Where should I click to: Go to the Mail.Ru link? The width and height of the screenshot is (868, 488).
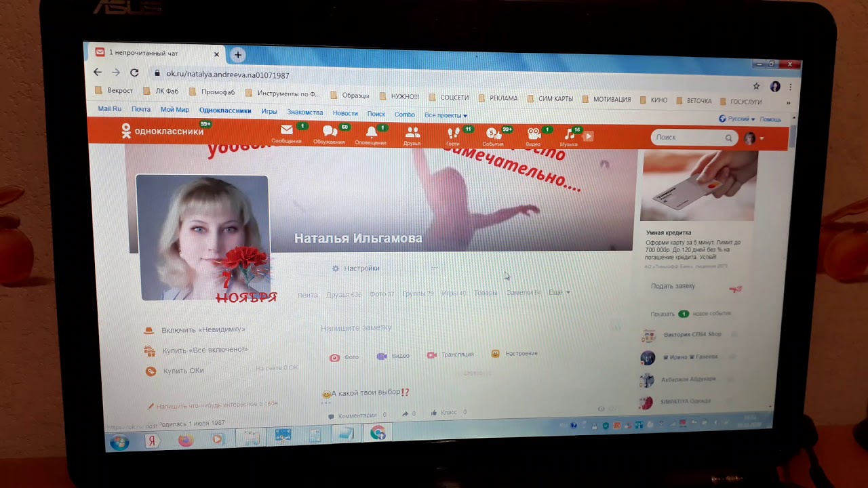[x=110, y=108]
